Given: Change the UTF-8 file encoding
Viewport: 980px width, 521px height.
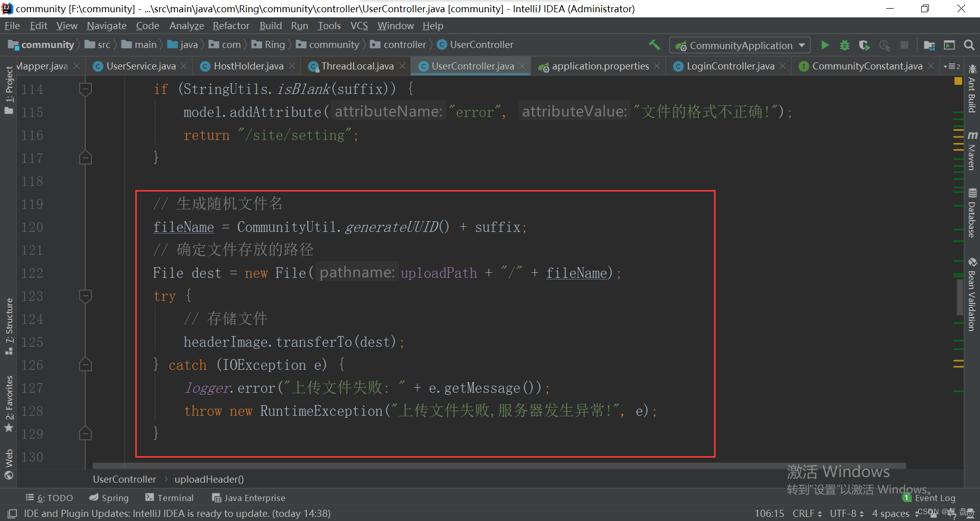Looking at the screenshot, I should click(x=847, y=513).
